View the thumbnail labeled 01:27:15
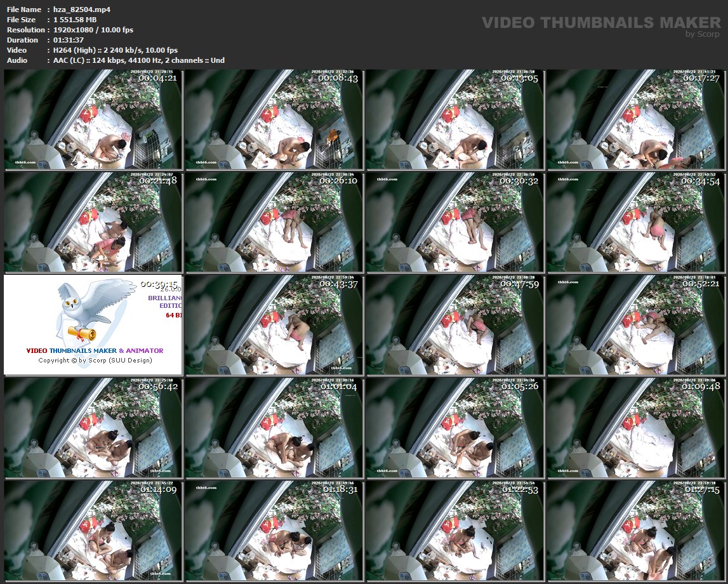The width and height of the screenshot is (728, 584). point(635,531)
